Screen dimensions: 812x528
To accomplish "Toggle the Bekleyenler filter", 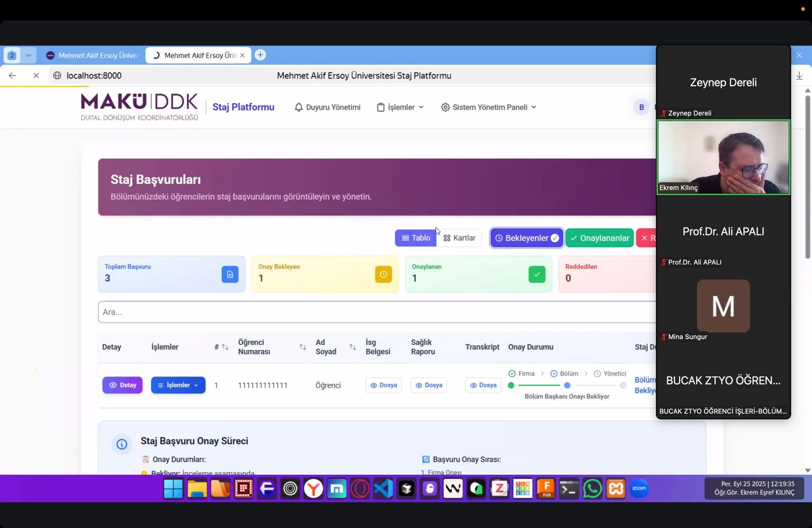I will (x=526, y=238).
